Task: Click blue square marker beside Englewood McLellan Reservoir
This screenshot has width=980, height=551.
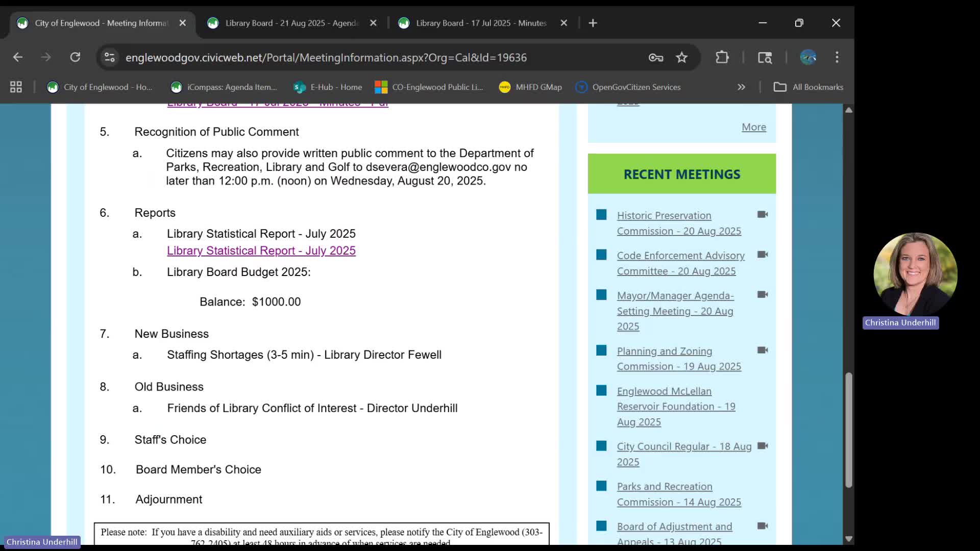Action: (x=601, y=391)
